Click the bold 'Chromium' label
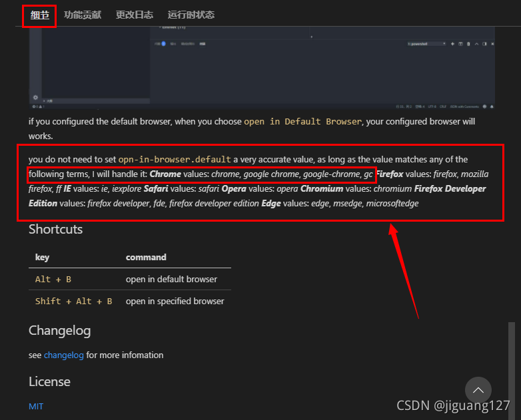 pos(322,188)
